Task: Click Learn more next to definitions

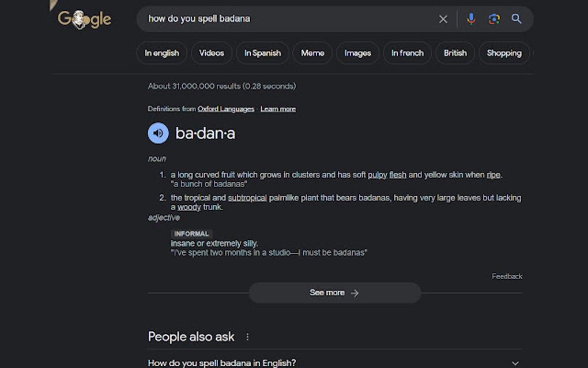Action: [278, 108]
